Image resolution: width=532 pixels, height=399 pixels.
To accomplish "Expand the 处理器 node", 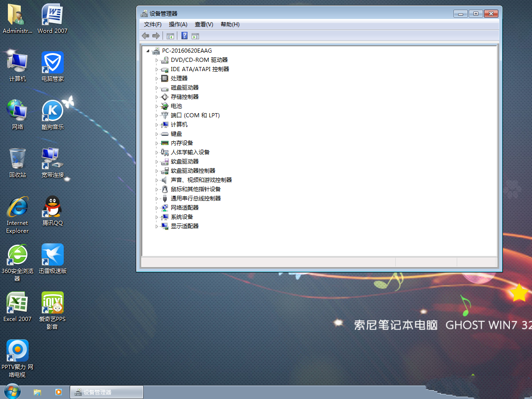I will [x=157, y=79].
